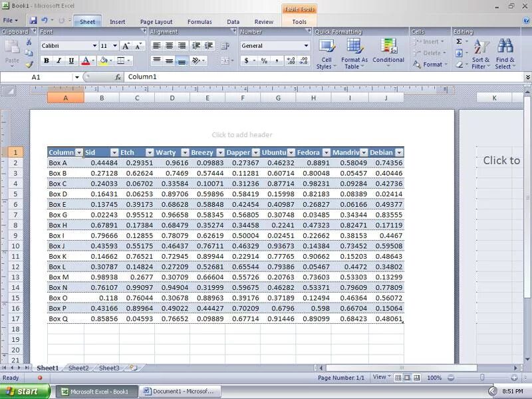Expand the Format cells menu
This screenshot has width=532, height=399.
430,65
